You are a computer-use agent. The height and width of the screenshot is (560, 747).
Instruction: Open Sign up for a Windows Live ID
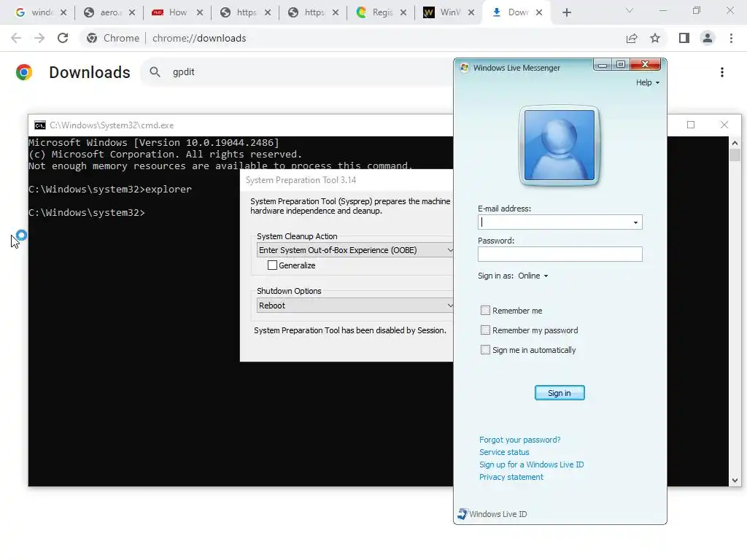pyautogui.click(x=531, y=464)
